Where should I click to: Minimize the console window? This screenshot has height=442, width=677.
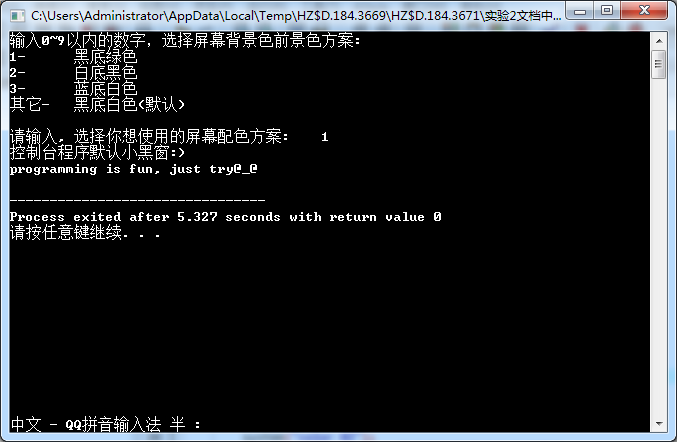click(x=580, y=11)
